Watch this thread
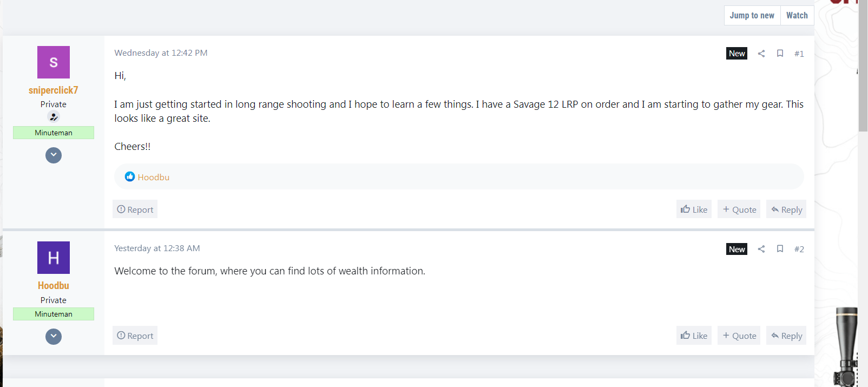This screenshot has height=387, width=868. [797, 16]
